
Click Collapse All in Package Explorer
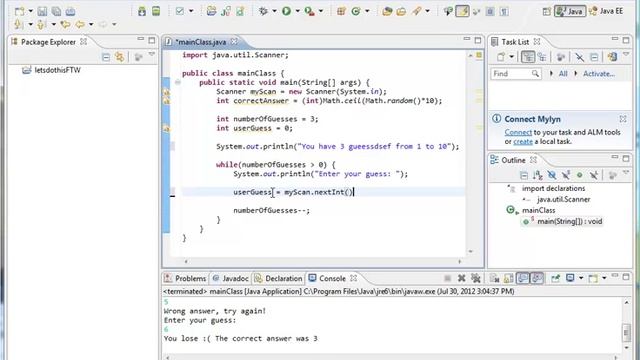coord(106,57)
